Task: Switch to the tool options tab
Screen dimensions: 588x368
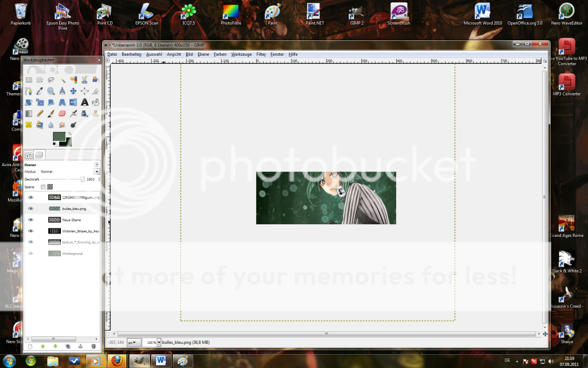Action: click(29, 155)
